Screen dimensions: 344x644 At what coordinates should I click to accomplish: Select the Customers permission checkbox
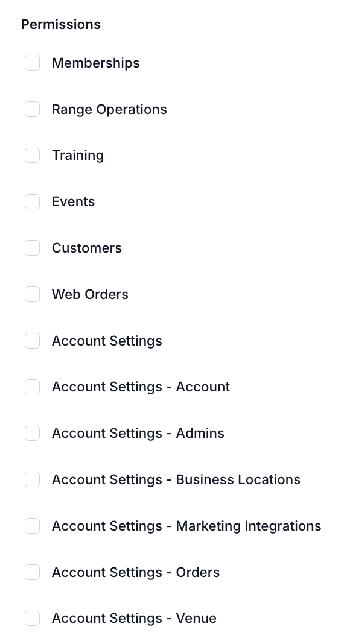pos(32,248)
